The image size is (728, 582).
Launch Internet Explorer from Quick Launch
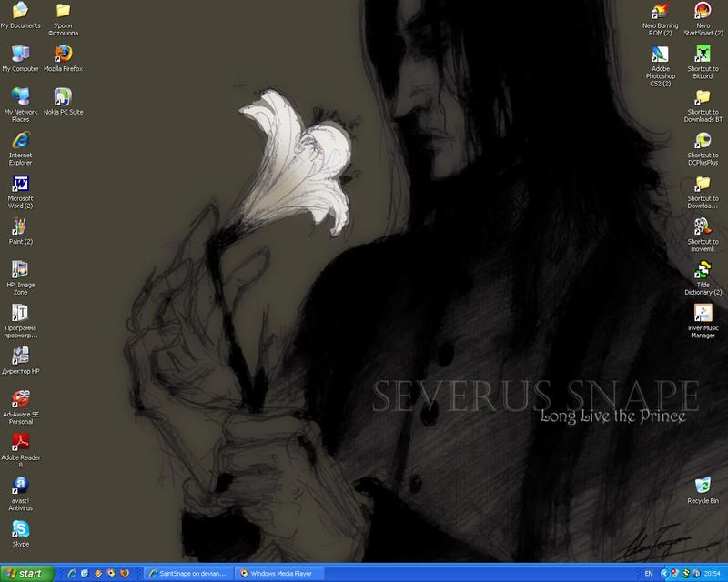coord(72,574)
